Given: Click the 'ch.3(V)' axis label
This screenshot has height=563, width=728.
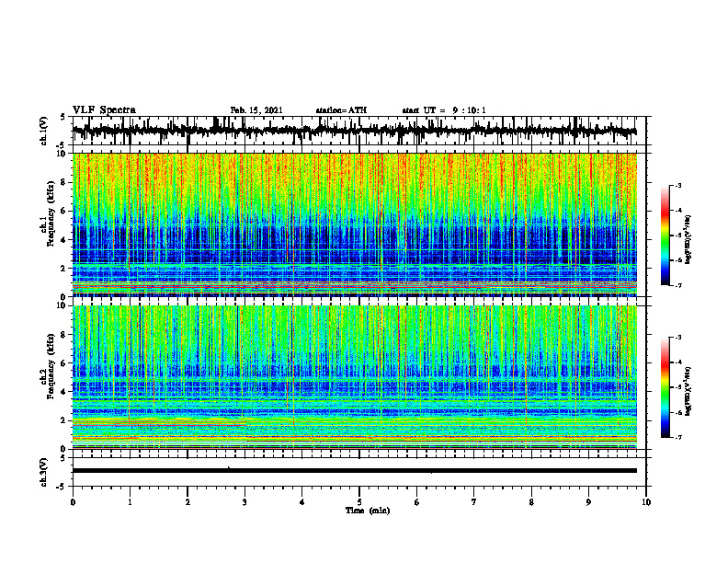Looking at the screenshot, I should pos(44,472).
